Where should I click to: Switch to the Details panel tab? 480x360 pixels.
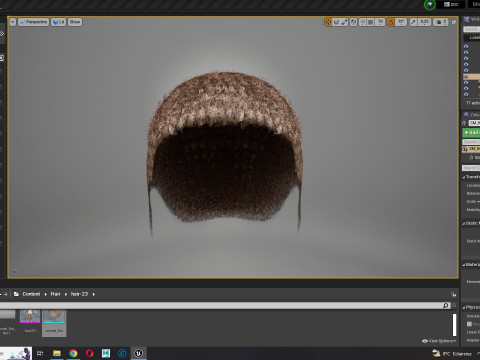pyautogui.click(x=472, y=115)
